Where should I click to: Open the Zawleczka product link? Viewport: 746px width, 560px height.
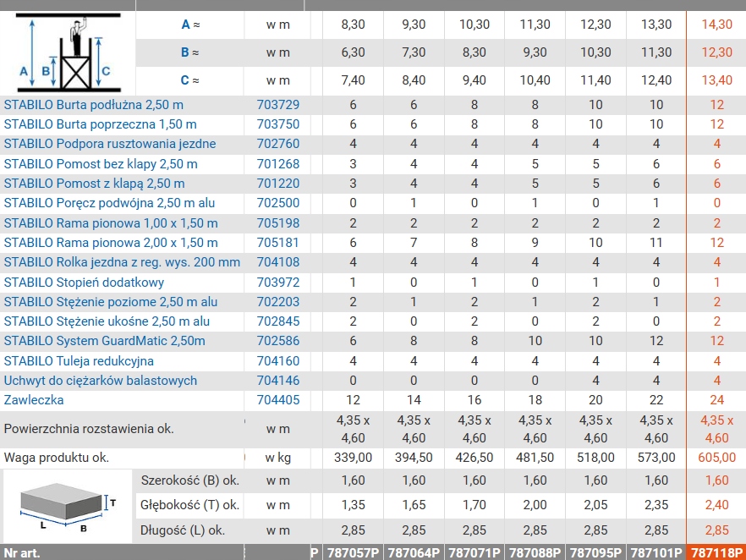coord(34,399)
